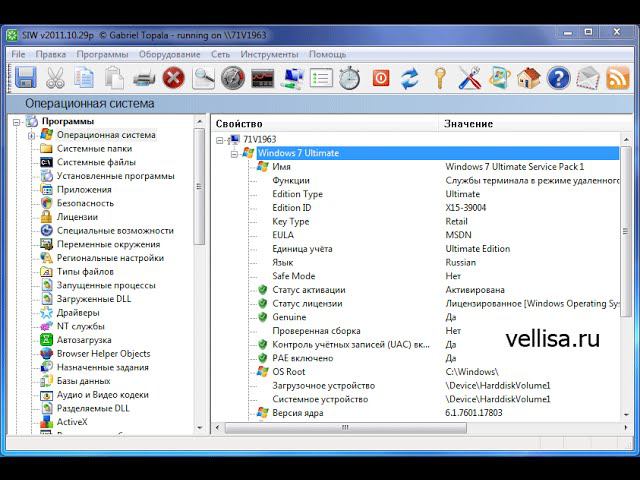The image size is (640, 480).
Task: Select Региональные настройки in the tree
Action: pos(110,258)
